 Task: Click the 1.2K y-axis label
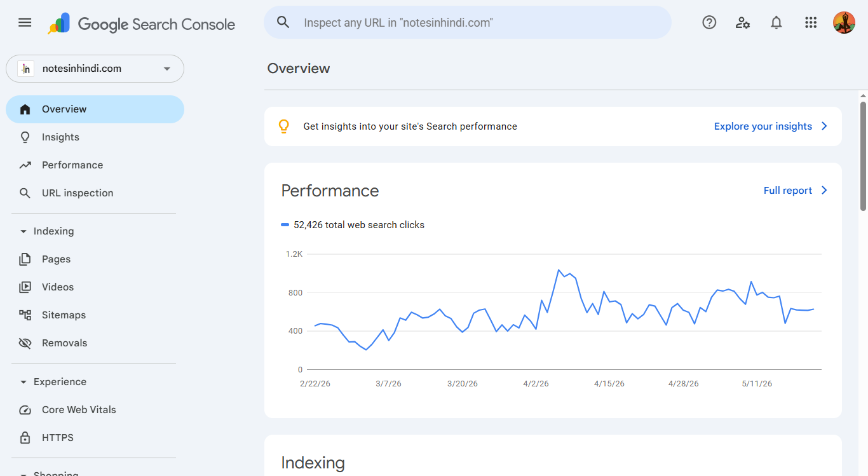(x=294, y=254)
